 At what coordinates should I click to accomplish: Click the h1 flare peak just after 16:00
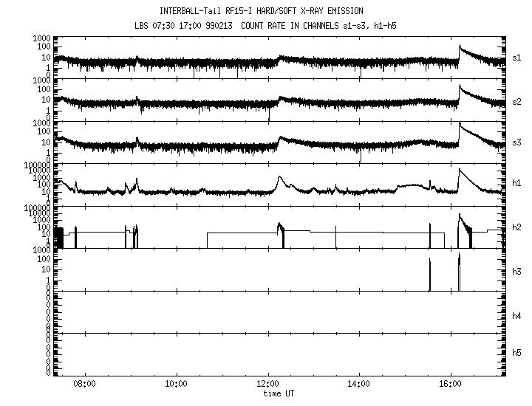point(460,171)
